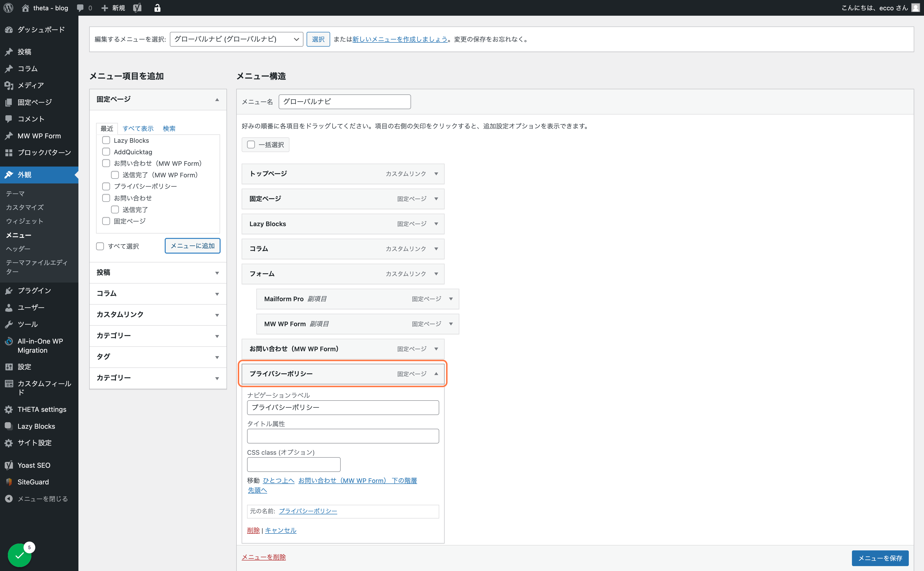Check 送信完了（MW WP Form） checkbox
Screen dimensions: 924x571
click(x=115, y=175)
